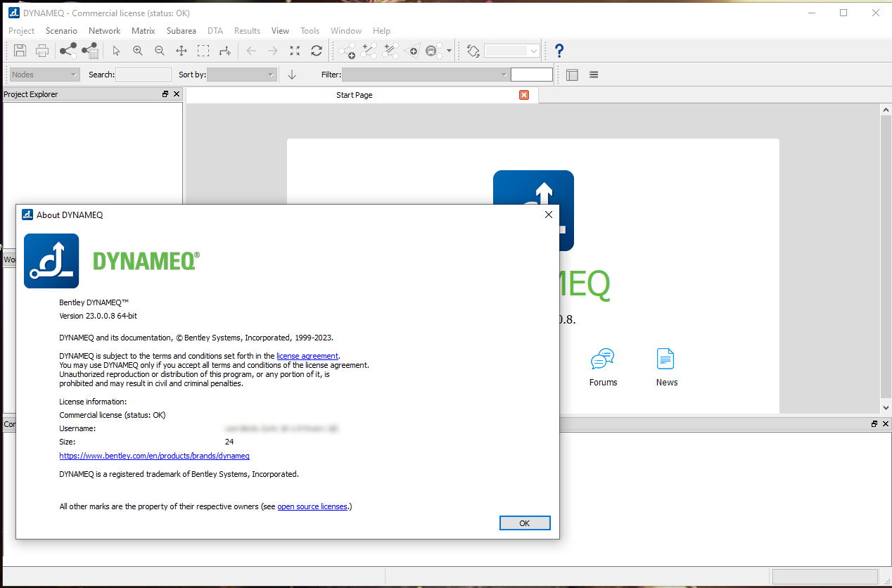Close the bottom console panel
892x588 pixels.
click(x=885, y=424)
